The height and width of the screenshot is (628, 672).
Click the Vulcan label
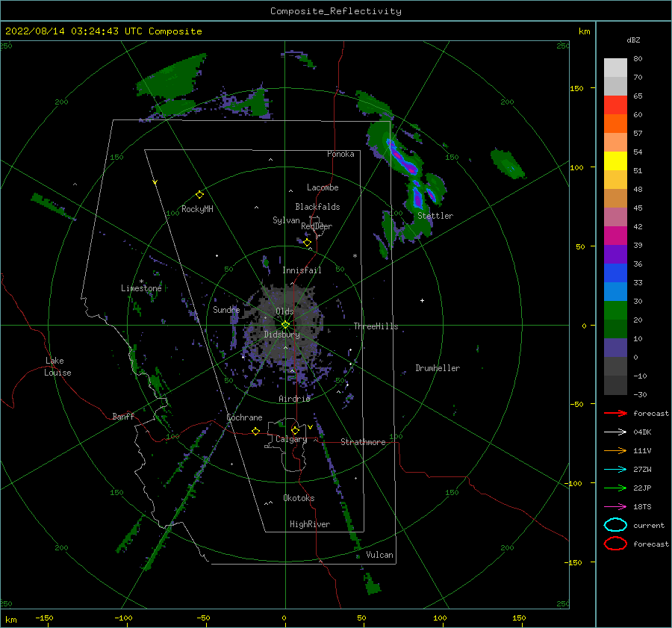tap(380, 555)
